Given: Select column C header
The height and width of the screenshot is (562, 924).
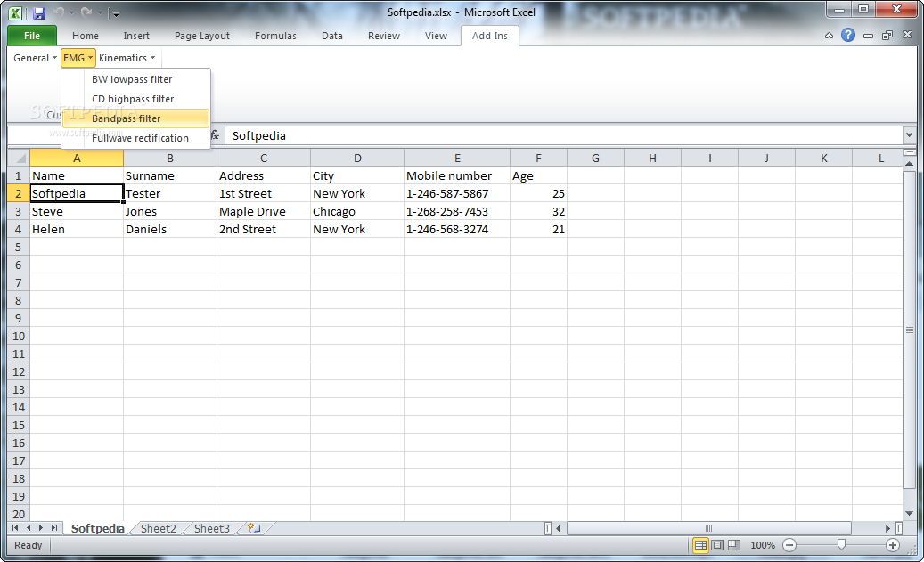Looking at the screenshot, I should tap(264, 158).
